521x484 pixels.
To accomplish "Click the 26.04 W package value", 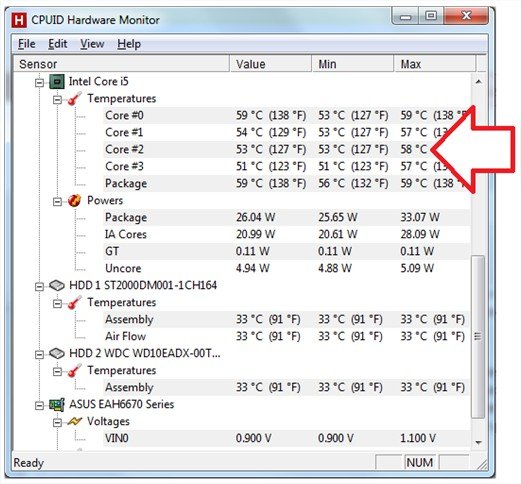I will [x=255, y=217].
